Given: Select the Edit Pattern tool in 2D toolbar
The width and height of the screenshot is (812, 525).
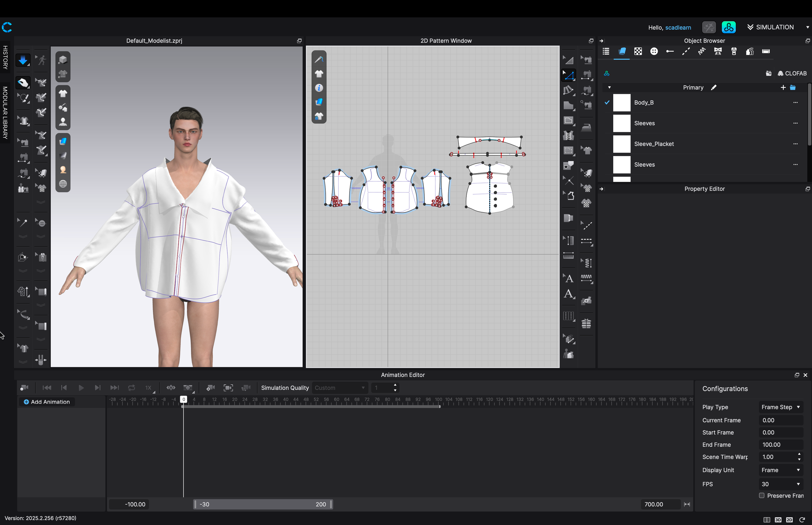Looking at the screenshot, I should [568, 75].
